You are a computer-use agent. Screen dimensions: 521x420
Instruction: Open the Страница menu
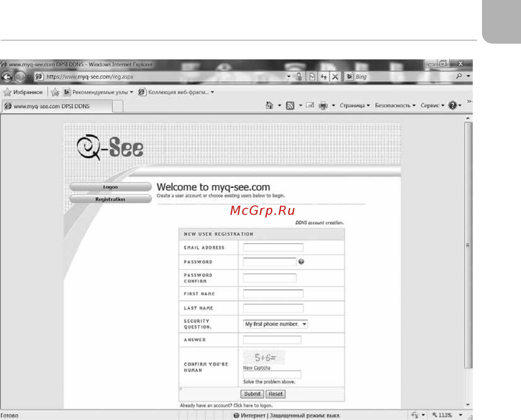click(x=355, y=105)
